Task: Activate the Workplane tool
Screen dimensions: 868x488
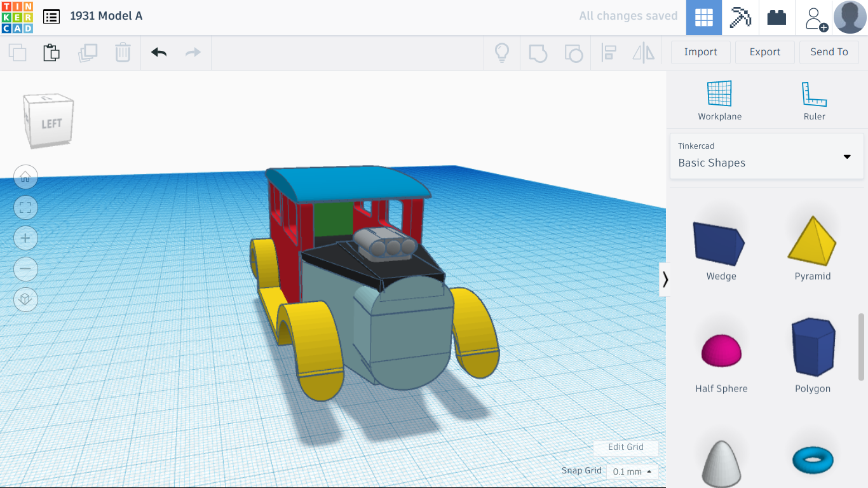Action: (x=719, y=98)
